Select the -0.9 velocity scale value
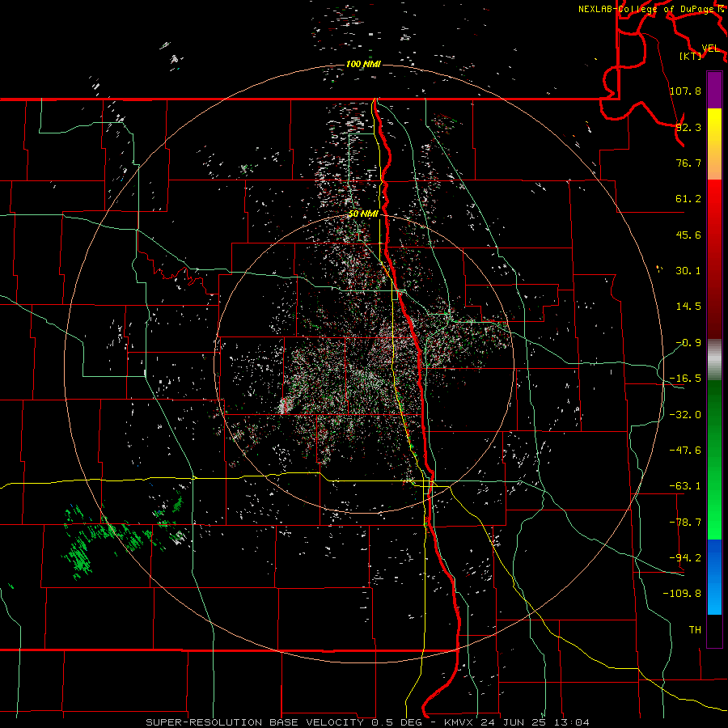The image size is (728, 728). 688,343
